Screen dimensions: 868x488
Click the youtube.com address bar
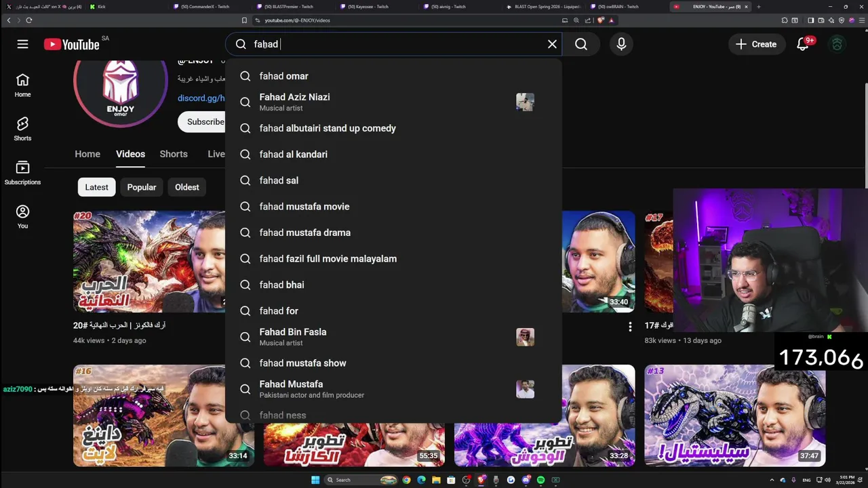tap(407, 20)
